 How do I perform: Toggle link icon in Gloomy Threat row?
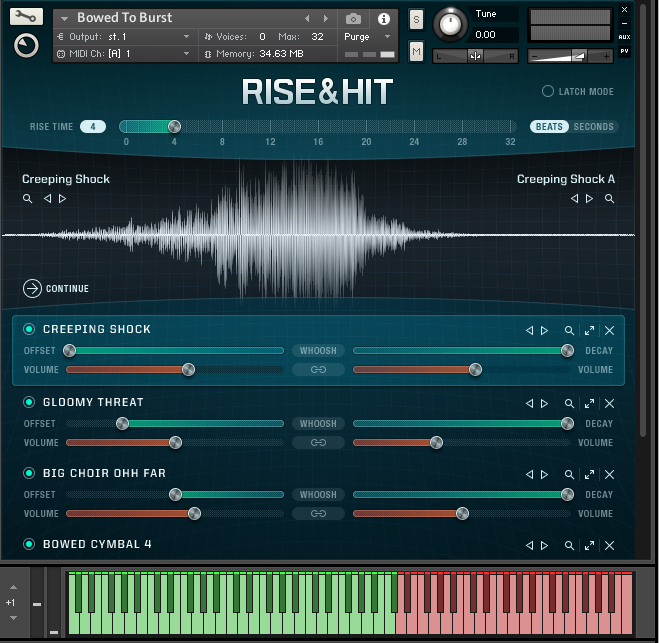point(318,443)
